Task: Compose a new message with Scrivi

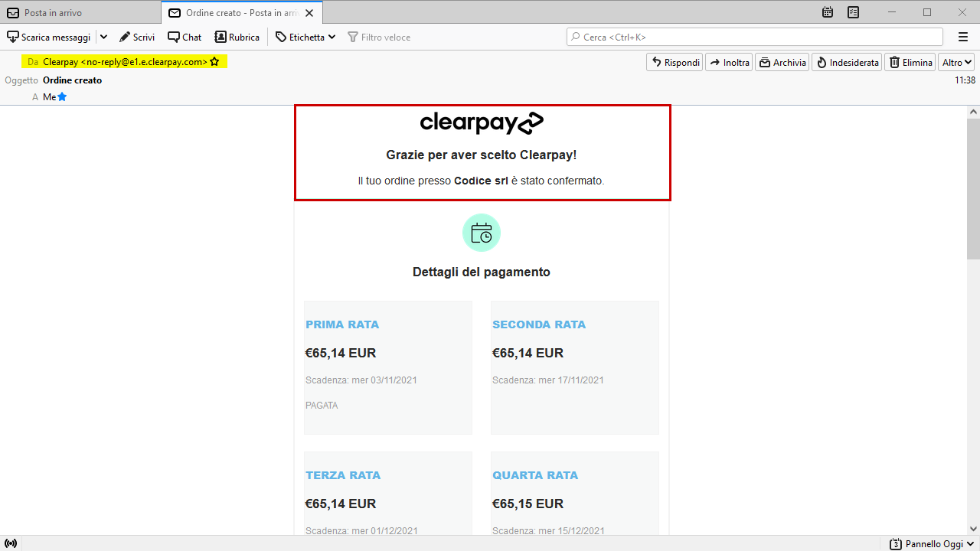Action: (137, 37)
